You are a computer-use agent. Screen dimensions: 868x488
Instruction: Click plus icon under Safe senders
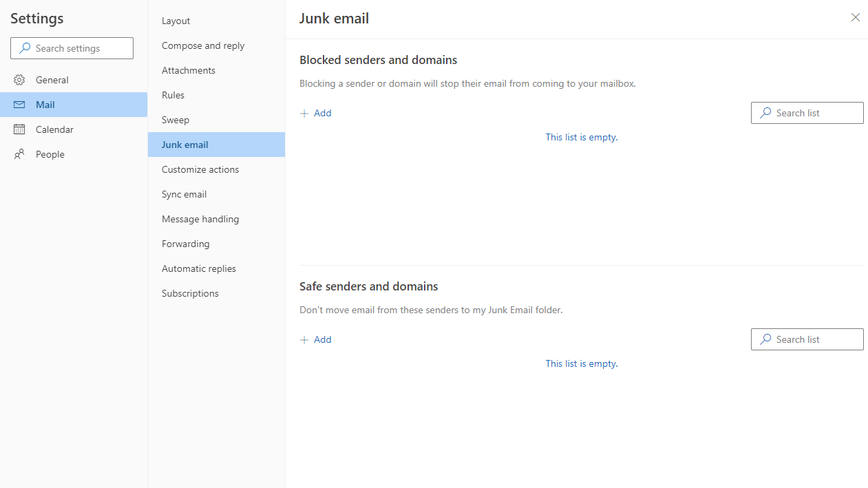coord(304,339)
